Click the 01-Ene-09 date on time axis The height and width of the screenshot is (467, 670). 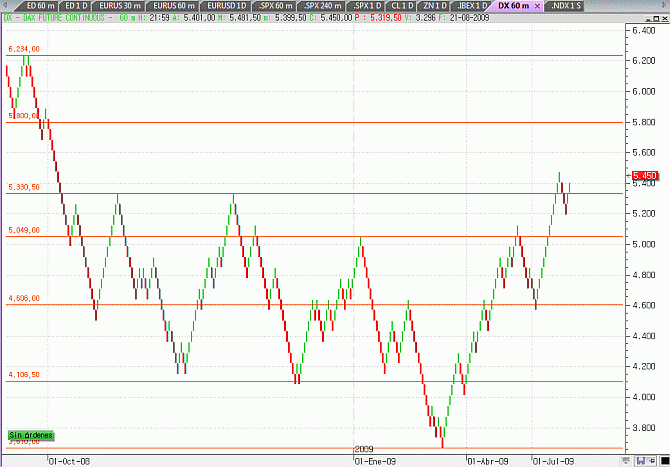coord(376,461)
